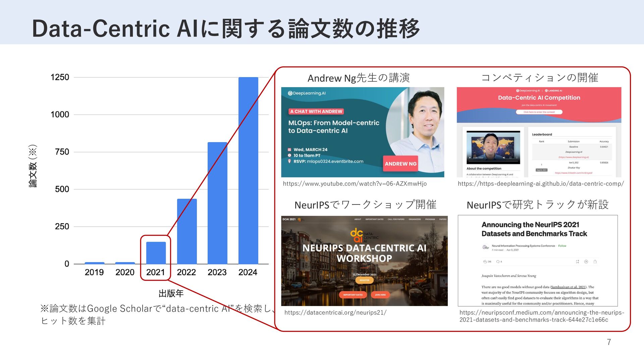Screen dimensions: 644x362
Task: Click CALL FOR PAPERS in workshop navigation
Action: pos(396,219)
